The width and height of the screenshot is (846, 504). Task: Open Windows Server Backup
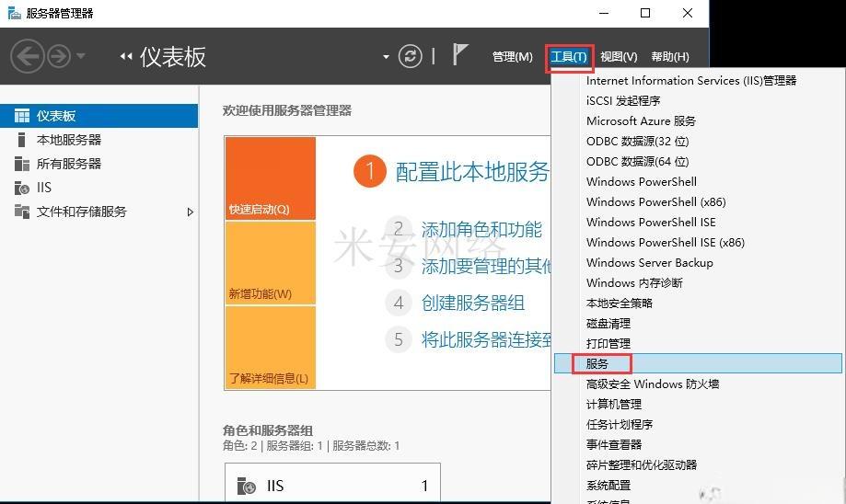coord(650,262)
